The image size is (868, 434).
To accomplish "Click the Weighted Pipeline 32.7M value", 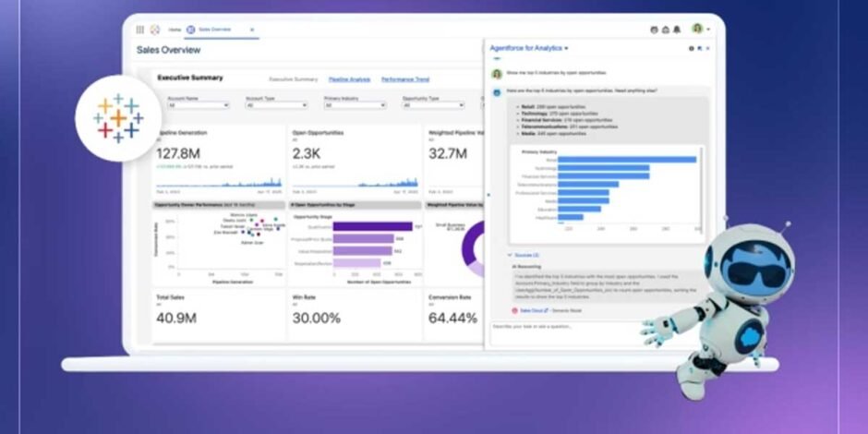I will point(447,154).
